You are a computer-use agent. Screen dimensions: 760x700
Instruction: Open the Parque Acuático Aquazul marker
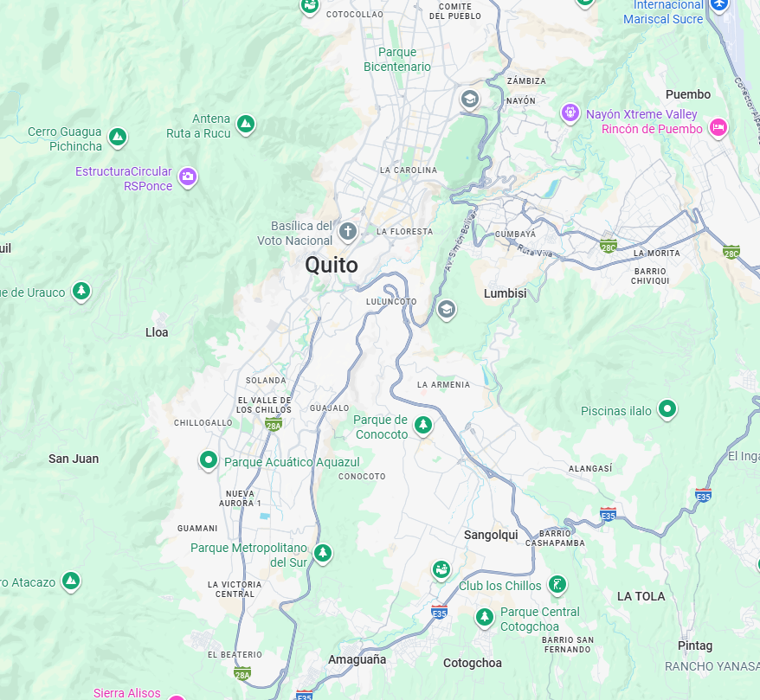(209, 460)
